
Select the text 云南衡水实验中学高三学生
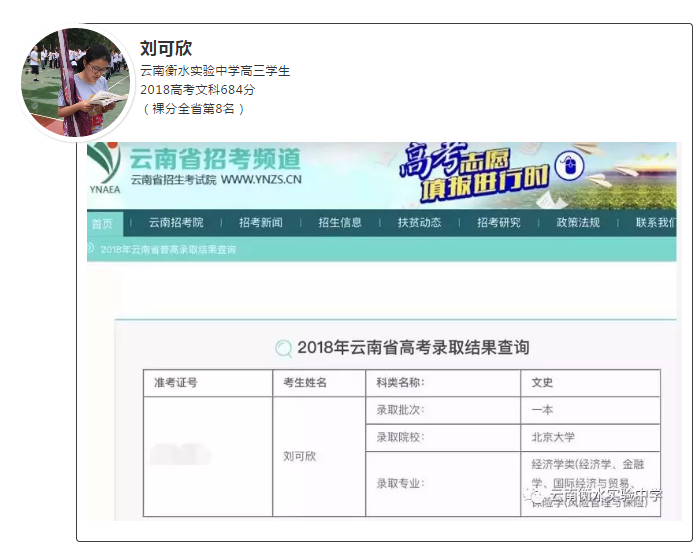tap(215, 71)
